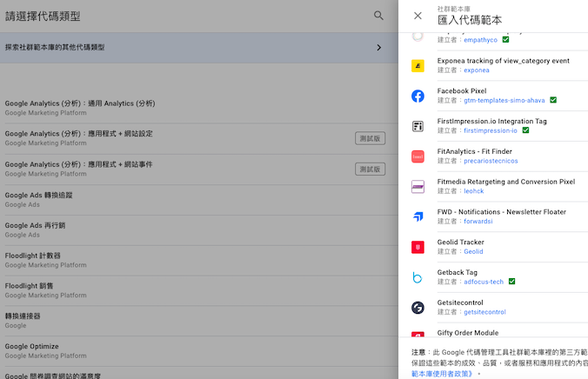Open the empathyco creator link

(480, 40)
